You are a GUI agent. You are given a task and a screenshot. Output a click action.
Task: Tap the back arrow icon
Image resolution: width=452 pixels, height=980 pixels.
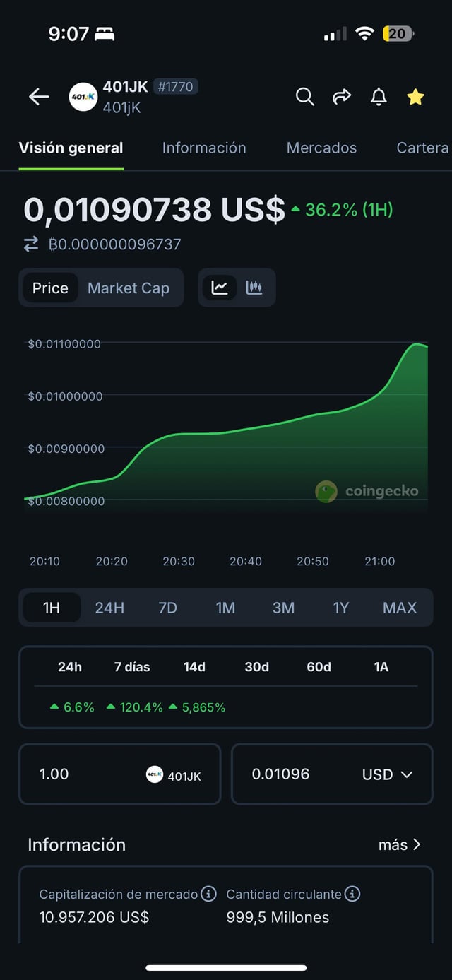tap(39, 97)
